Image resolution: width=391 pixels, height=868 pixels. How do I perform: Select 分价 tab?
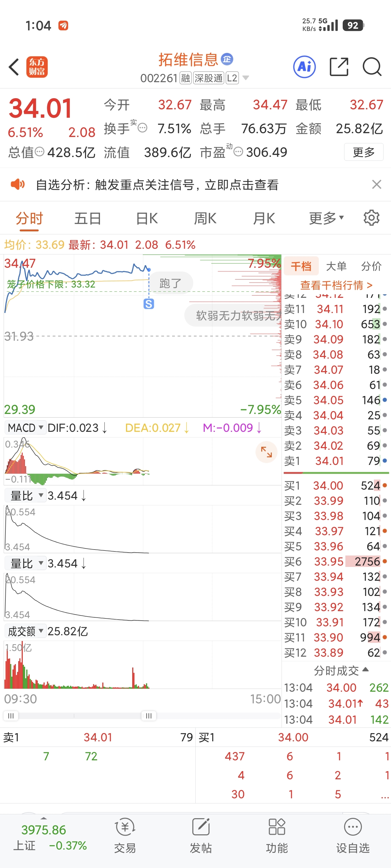[371, 266]
